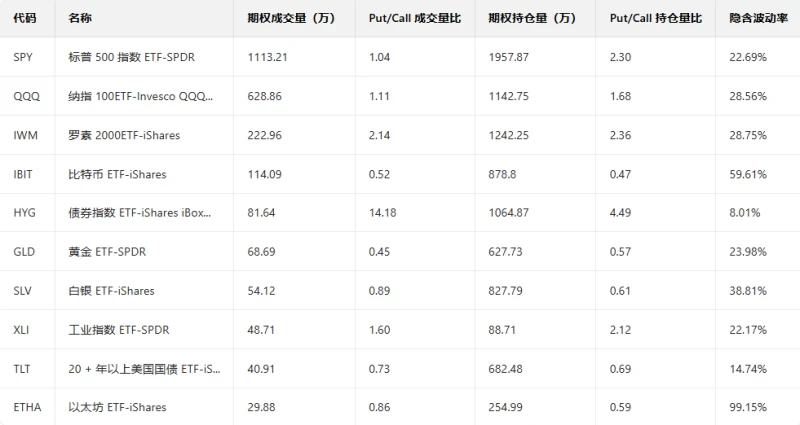Click the 期权持仓量（万） header
This screenshot has width=800, height=425.
(531, 19)
